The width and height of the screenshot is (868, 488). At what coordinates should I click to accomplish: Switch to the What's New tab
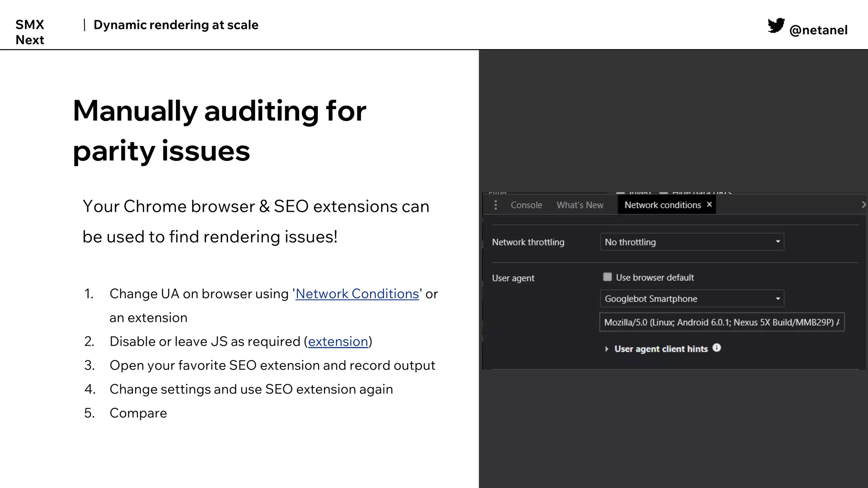[580, 205]
